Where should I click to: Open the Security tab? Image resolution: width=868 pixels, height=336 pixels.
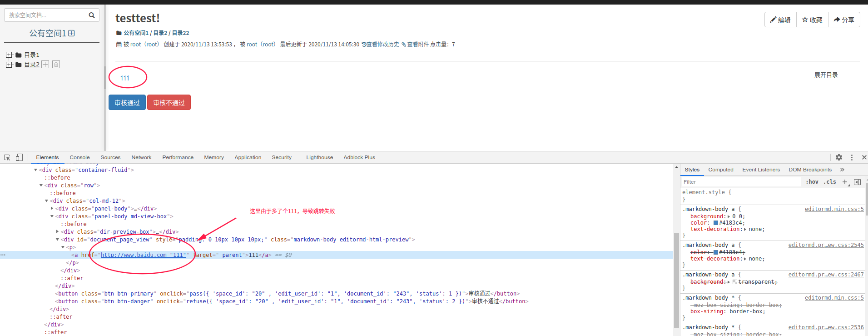point(282,157)
